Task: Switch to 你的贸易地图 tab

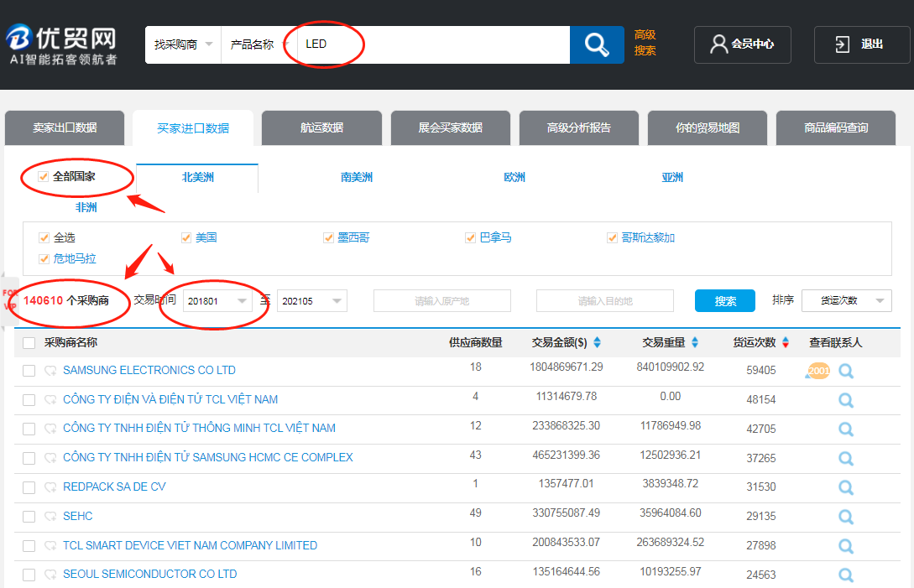Action: point(708,127)
